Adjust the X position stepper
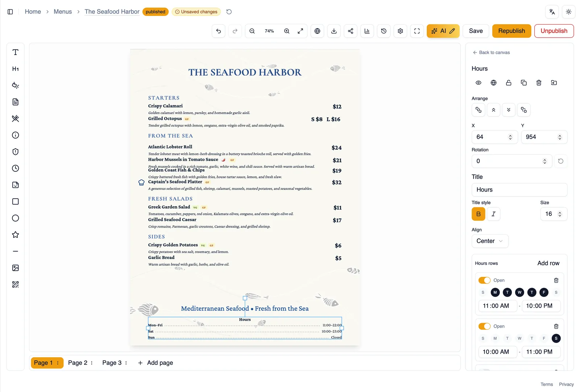 pyautogui.click(x=510, y=137)
